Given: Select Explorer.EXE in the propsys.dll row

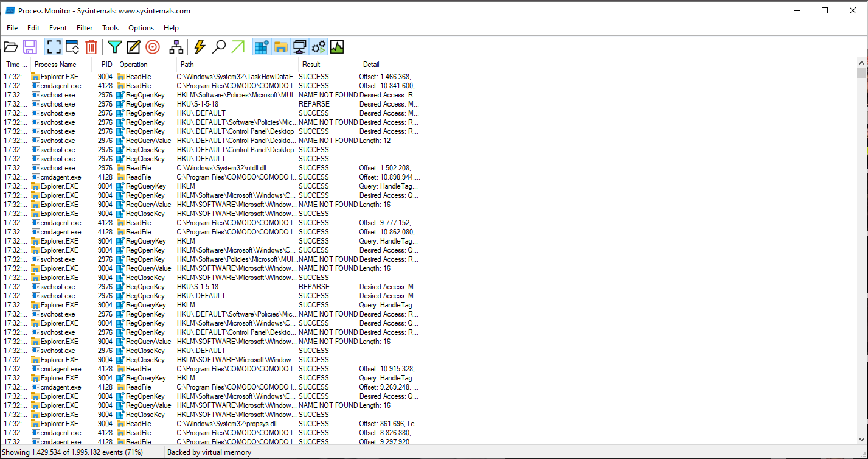Looking at the screenshot, I should (x=60, y=424).
